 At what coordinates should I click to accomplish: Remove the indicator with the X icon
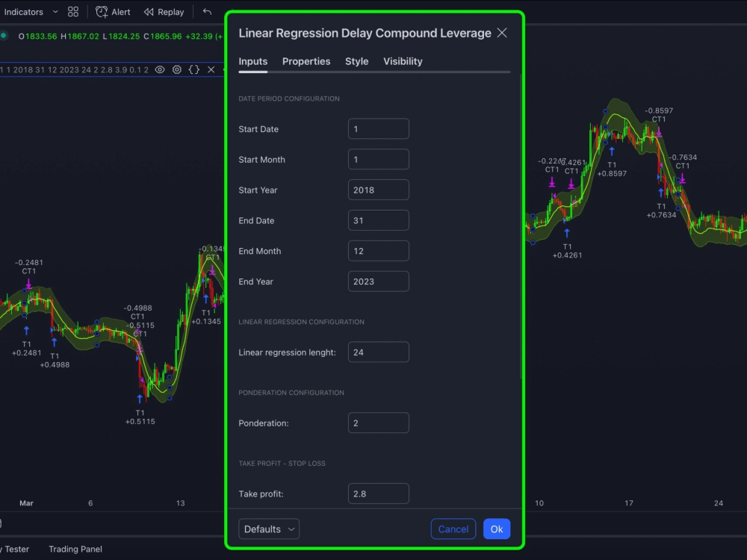coord(211,69)
